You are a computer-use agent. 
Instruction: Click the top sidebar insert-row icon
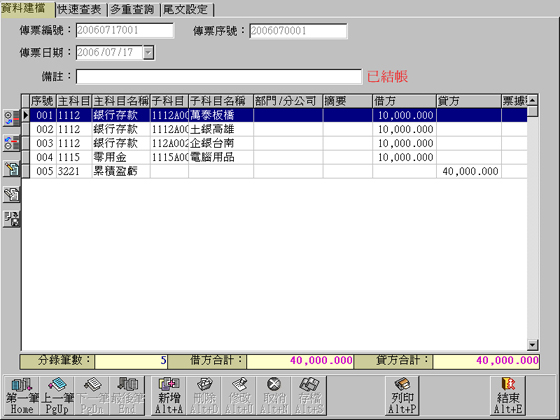[x=11, y=118]
